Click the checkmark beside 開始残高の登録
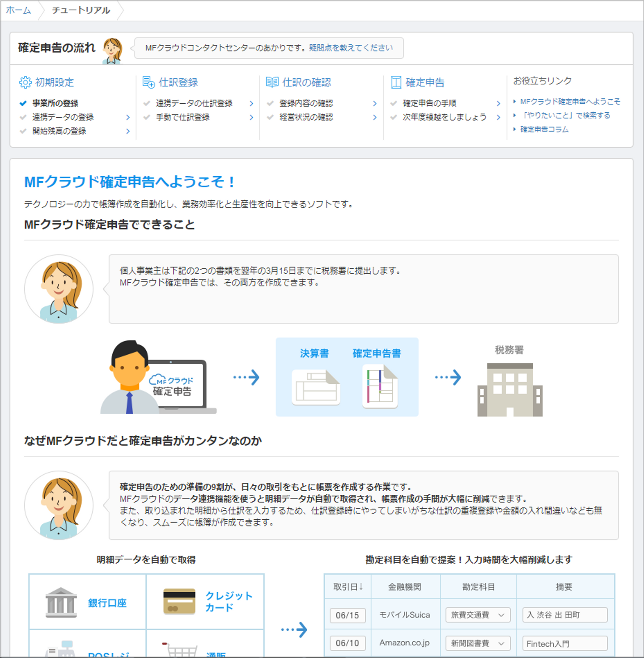 tap(23, 131)
